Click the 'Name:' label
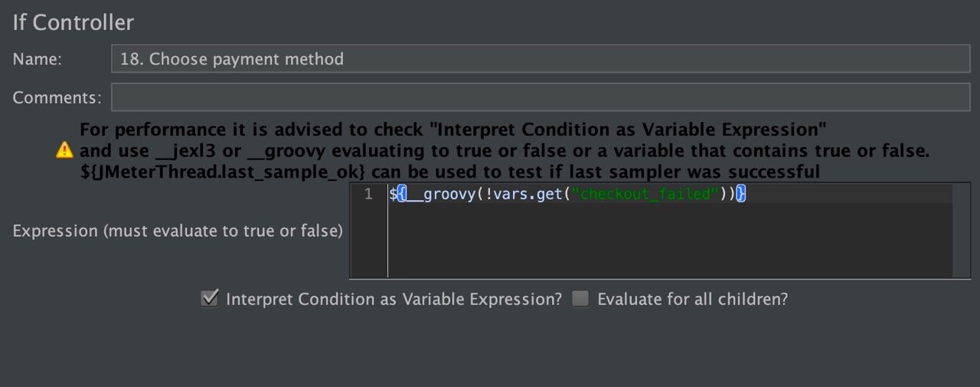 tap(38, 59)
